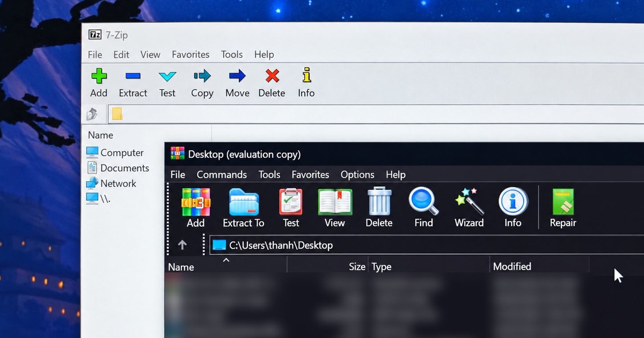Open Tools menu in 7-Zip
The image size is (644, 338).
[232, 54]
